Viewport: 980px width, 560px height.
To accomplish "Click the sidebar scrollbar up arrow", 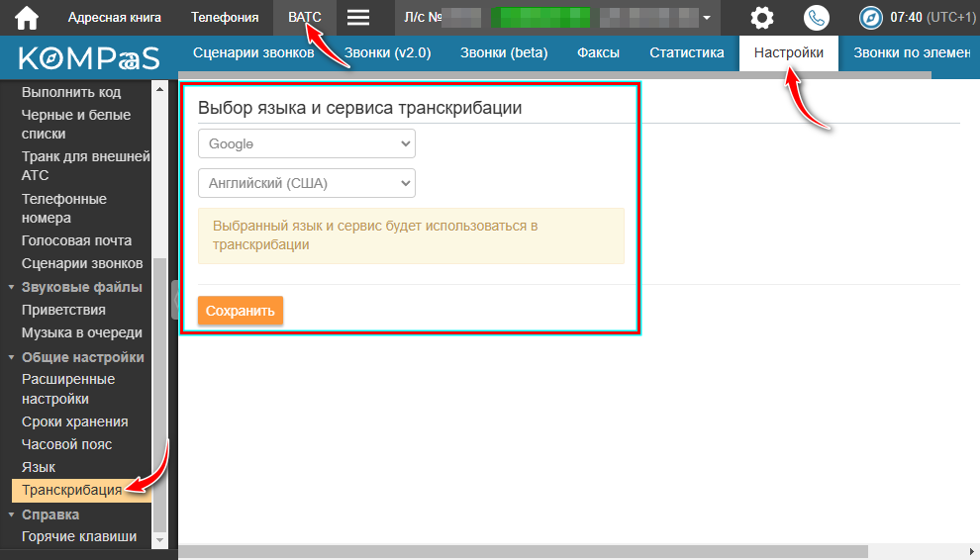I will 159,89.
